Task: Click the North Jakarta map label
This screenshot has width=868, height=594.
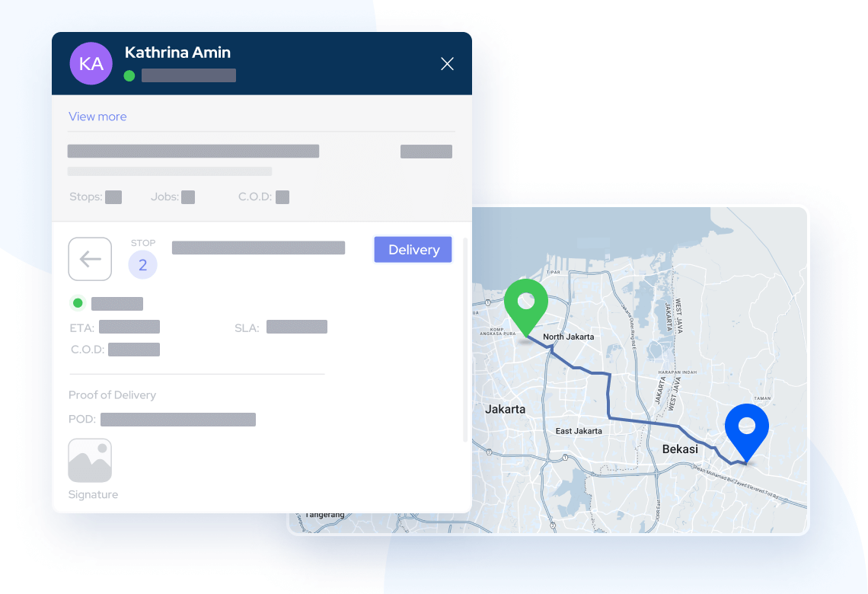Action: pyautogui.click(x=569, y=337)
